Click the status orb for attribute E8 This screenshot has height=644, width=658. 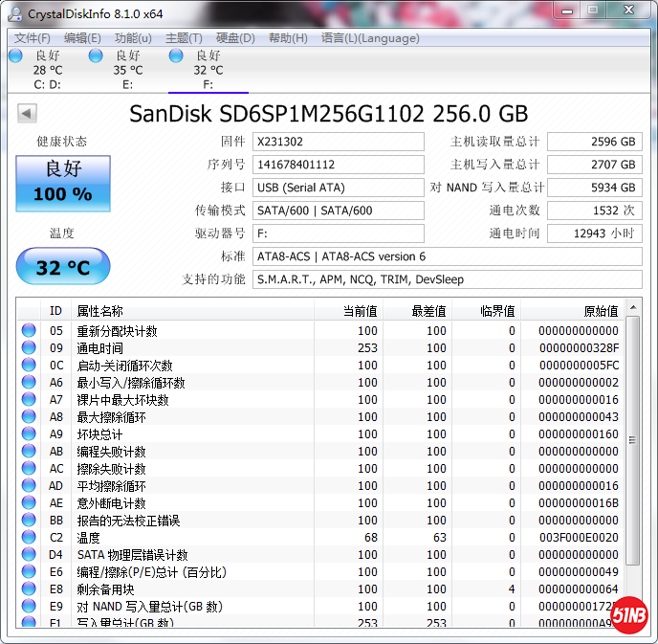(29, 589)
